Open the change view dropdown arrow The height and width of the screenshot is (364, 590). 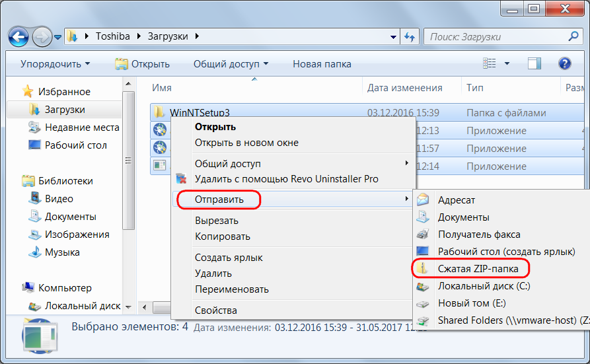[507, 64]
